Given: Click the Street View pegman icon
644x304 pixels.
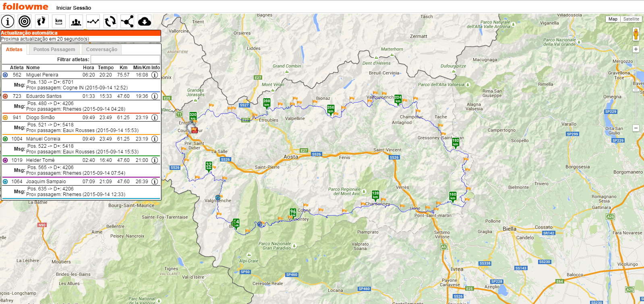Looking at the screenshot, I should point(636,34).
